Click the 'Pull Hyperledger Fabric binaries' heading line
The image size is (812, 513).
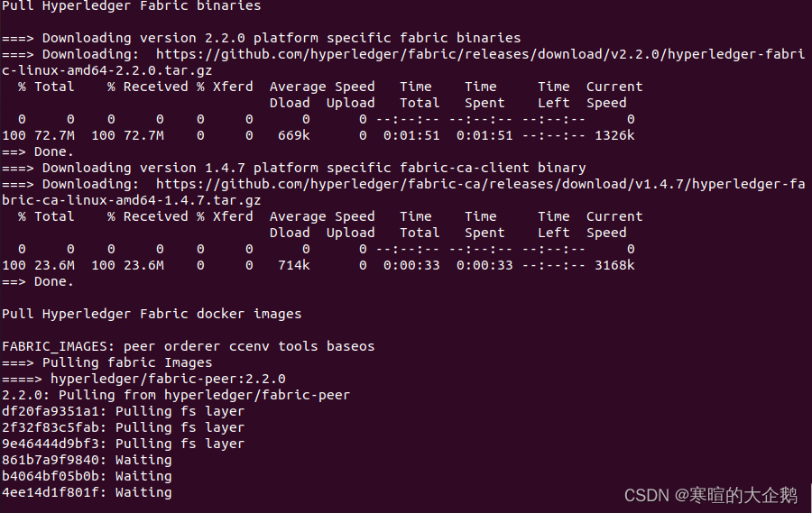pyautogui.click(x=132, y=5)
